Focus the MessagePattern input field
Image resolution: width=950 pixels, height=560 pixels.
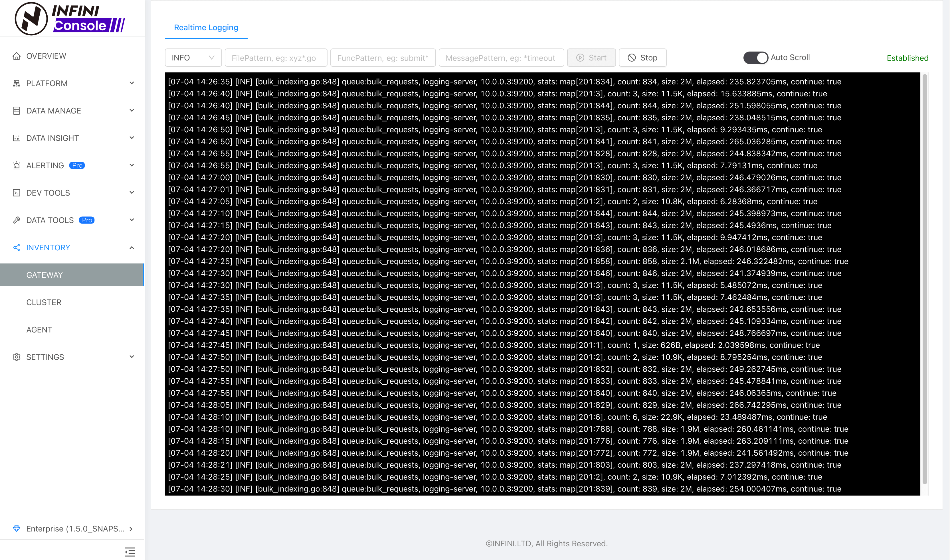point(502,58)
